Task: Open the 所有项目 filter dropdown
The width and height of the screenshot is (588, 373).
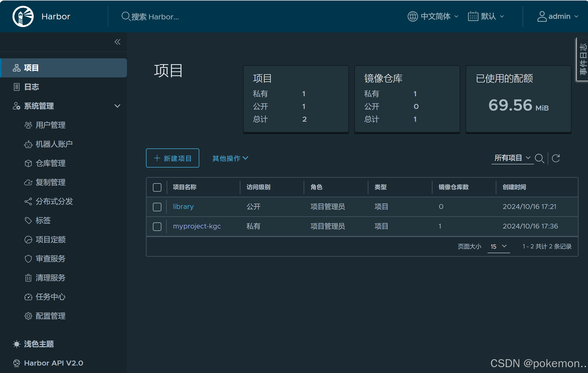Action: pos(512,158)
